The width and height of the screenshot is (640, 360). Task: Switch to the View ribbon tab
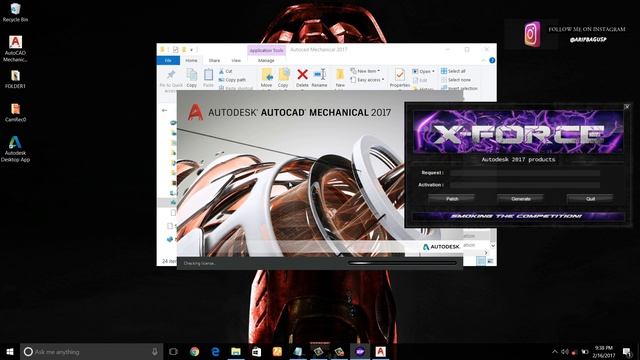click(x=236, y=60)
